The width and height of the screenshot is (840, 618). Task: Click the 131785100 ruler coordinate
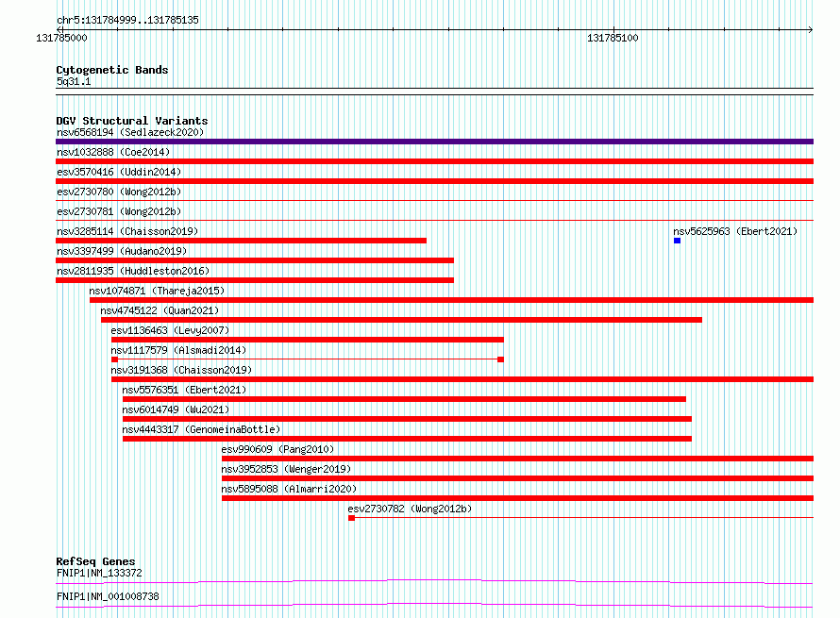click(613, 38)
